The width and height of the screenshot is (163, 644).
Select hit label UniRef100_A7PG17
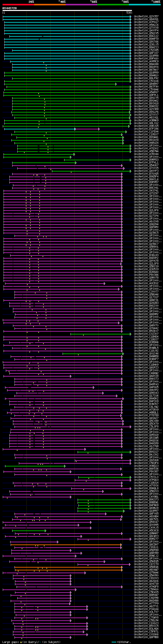pos(146,22)
